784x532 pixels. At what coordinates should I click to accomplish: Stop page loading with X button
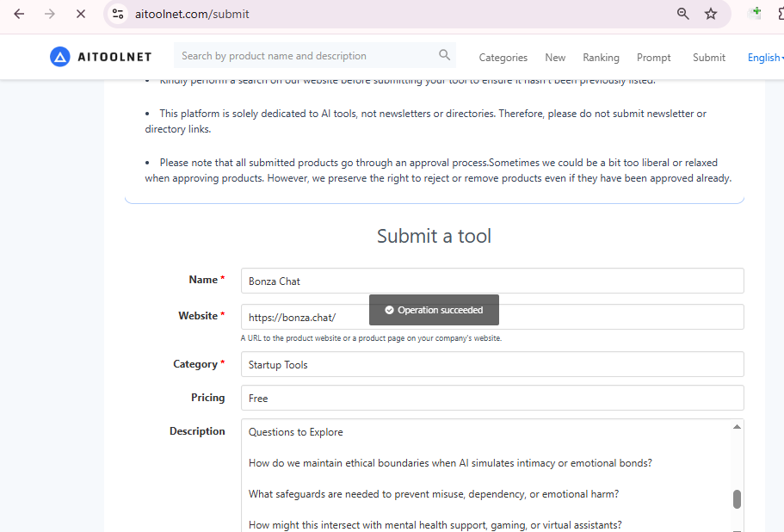(80, 14)
